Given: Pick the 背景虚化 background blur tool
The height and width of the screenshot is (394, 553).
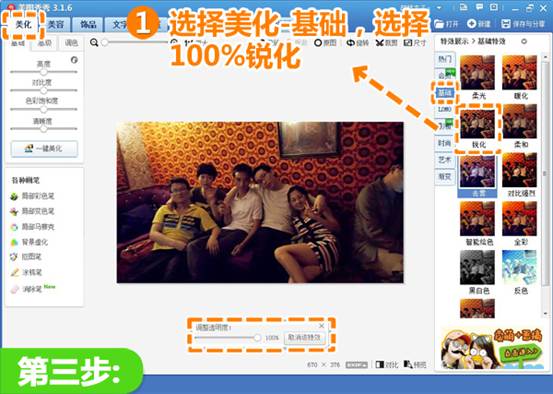Looking at the screenshot, I should click(30, 242).
